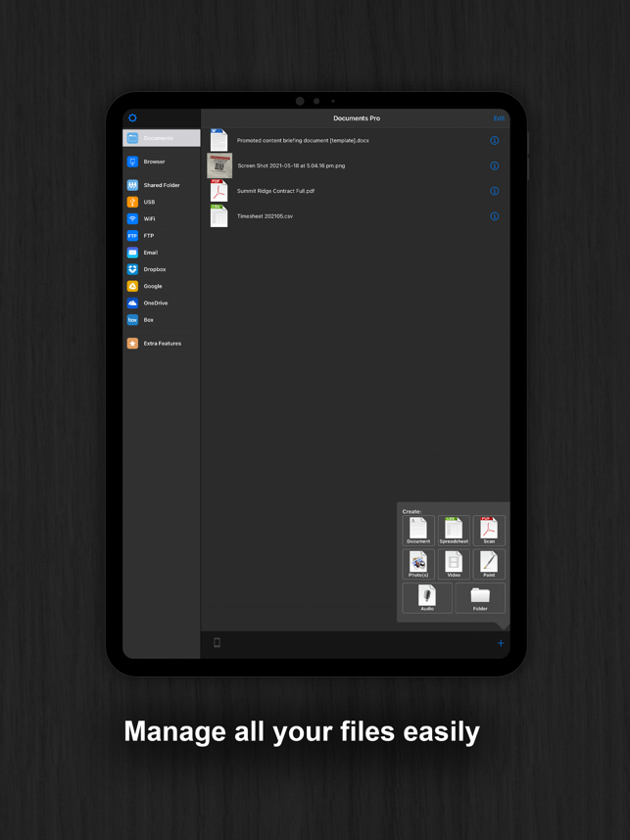Open the settings gear icon
Screen dimensions: 630x840
tap(133, 118)
